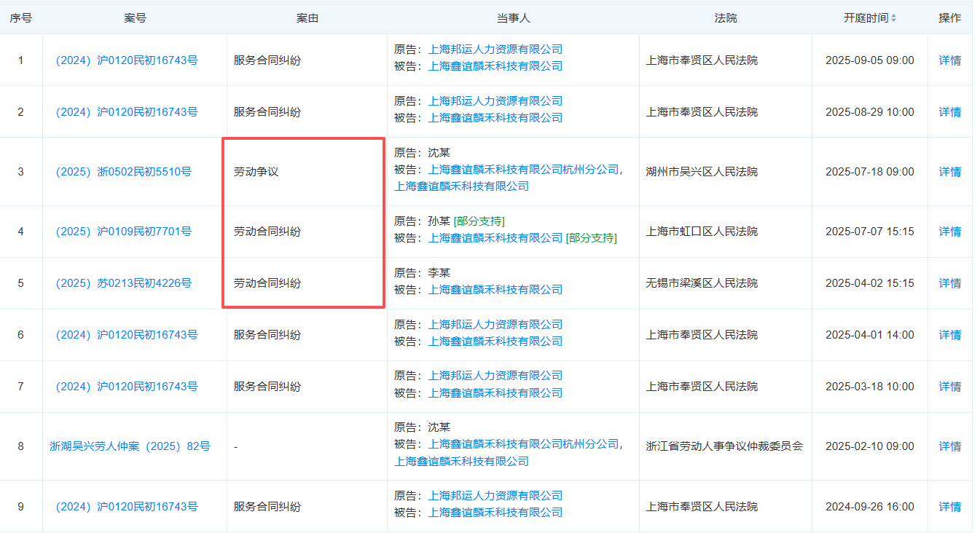This screenshot has width=980, height=533.
Task: Open the case number link in row 6
Action: click(127, 335)
